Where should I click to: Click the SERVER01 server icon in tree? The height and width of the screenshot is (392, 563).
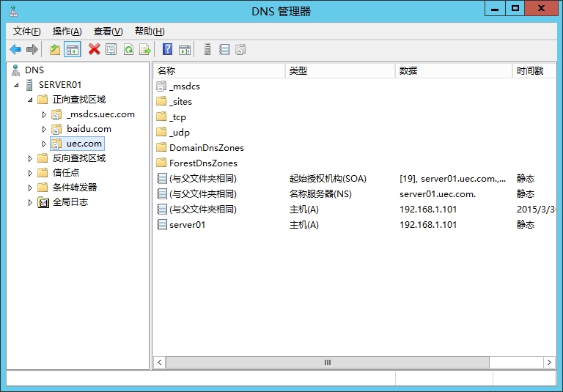tap(30, 85)
